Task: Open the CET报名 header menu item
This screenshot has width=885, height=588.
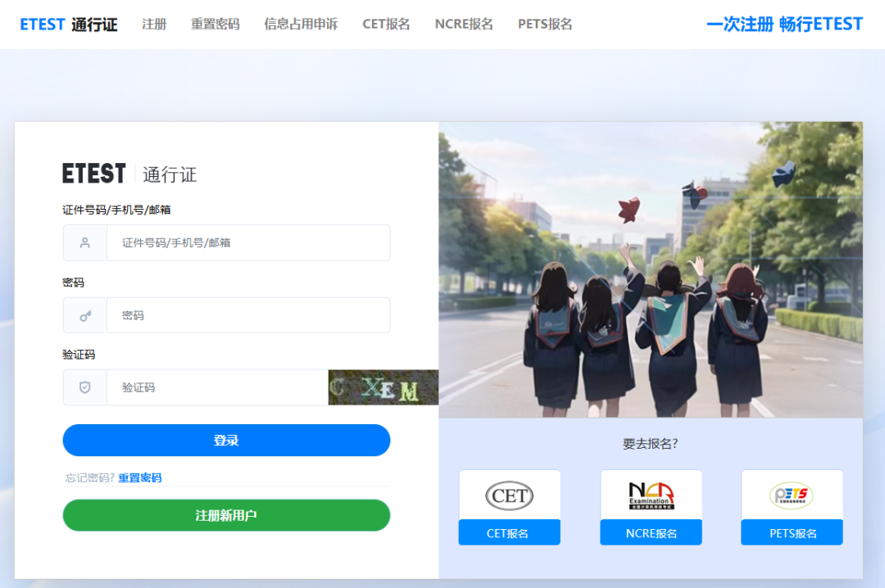Action: click(386, 25)
